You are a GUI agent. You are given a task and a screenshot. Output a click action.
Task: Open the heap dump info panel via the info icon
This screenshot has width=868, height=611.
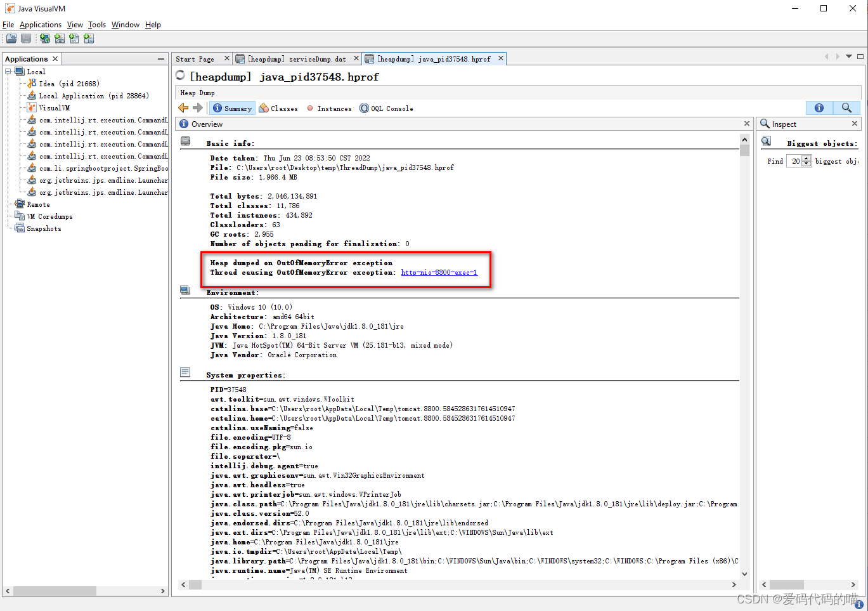[x=818, y=108]
